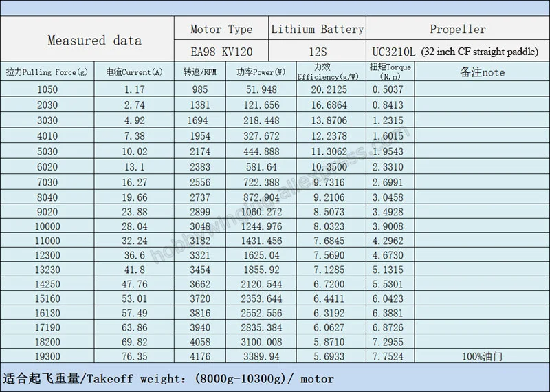Click the 'Torque (N.m)' column header
The image size is (550, 392).
(x=390, y=72)
